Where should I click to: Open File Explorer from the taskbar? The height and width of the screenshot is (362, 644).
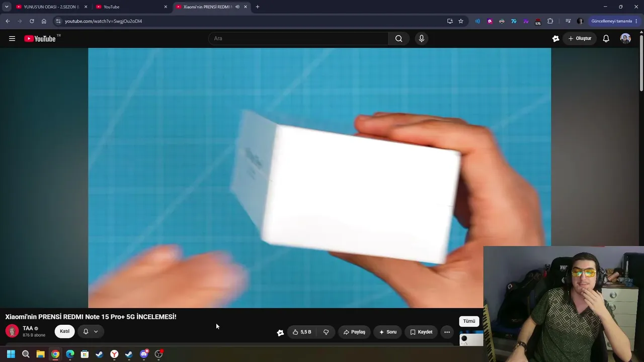[40, 354]
